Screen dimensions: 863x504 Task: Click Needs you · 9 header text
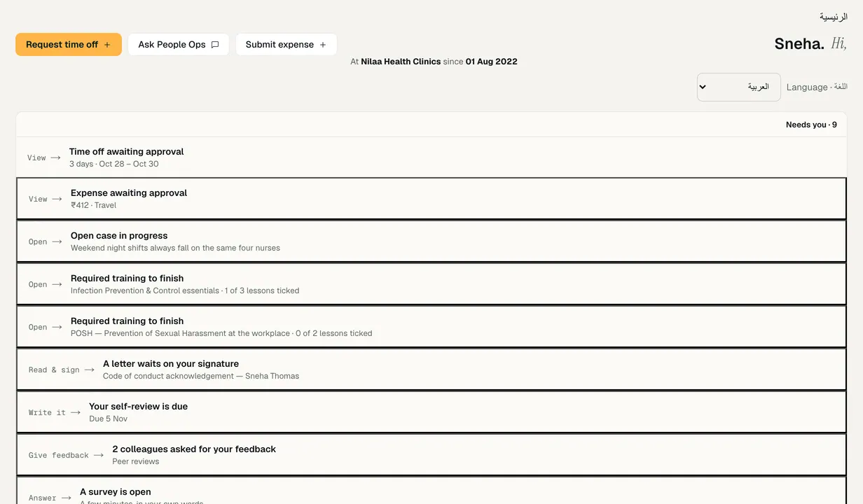tap(811, 125)
